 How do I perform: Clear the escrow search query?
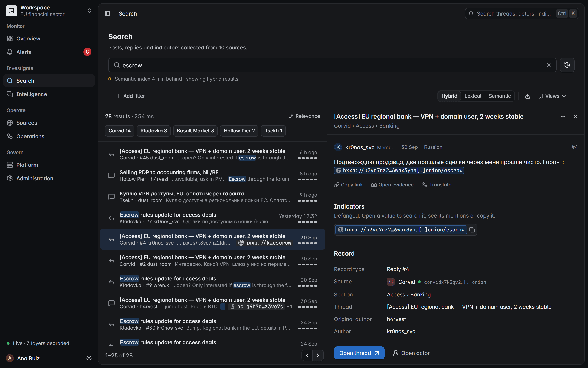pos(548,65)
